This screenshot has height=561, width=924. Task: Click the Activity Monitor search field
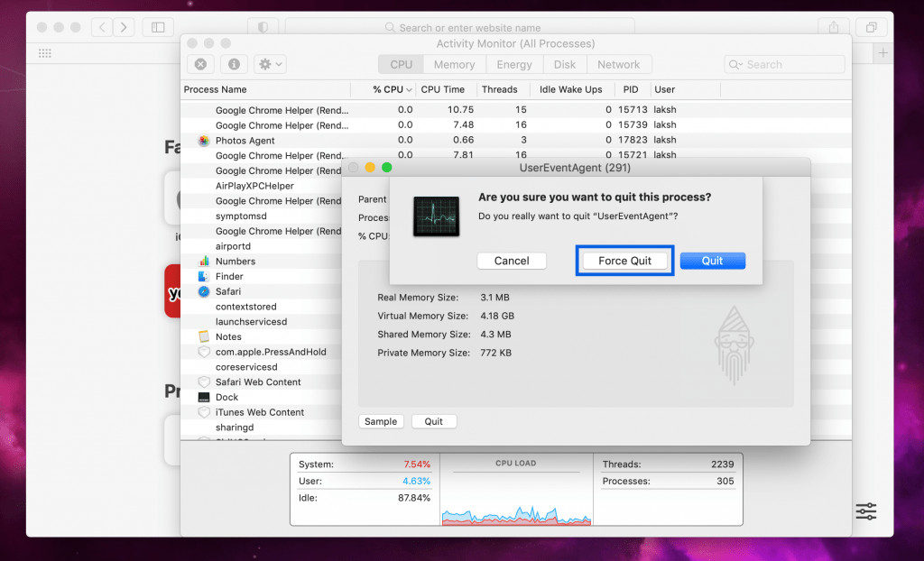[784, 64]
